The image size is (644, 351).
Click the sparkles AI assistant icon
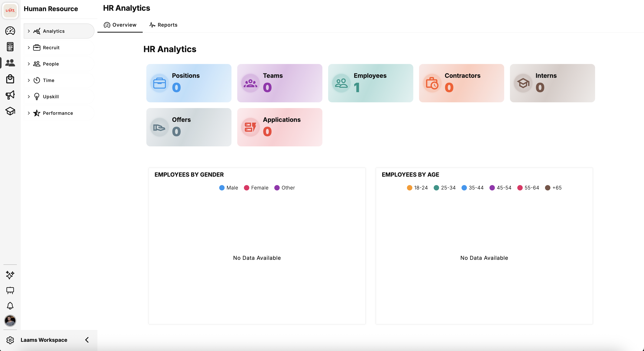pos(10,275)
